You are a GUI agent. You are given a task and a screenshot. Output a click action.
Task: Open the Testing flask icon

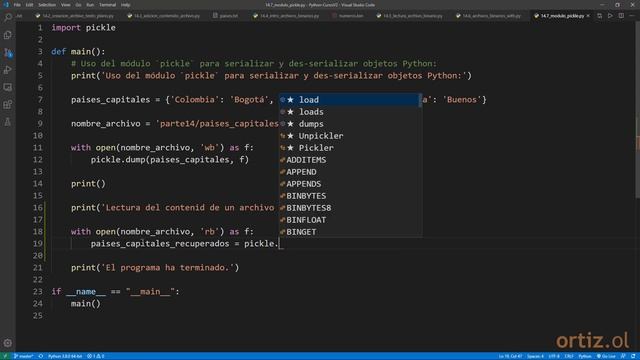[x=8, y=122]
